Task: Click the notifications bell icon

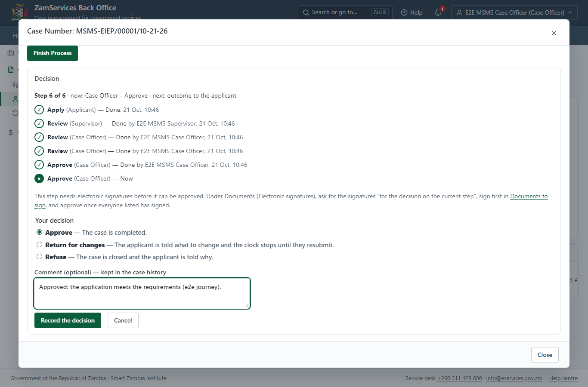Action: click(438, 12)
